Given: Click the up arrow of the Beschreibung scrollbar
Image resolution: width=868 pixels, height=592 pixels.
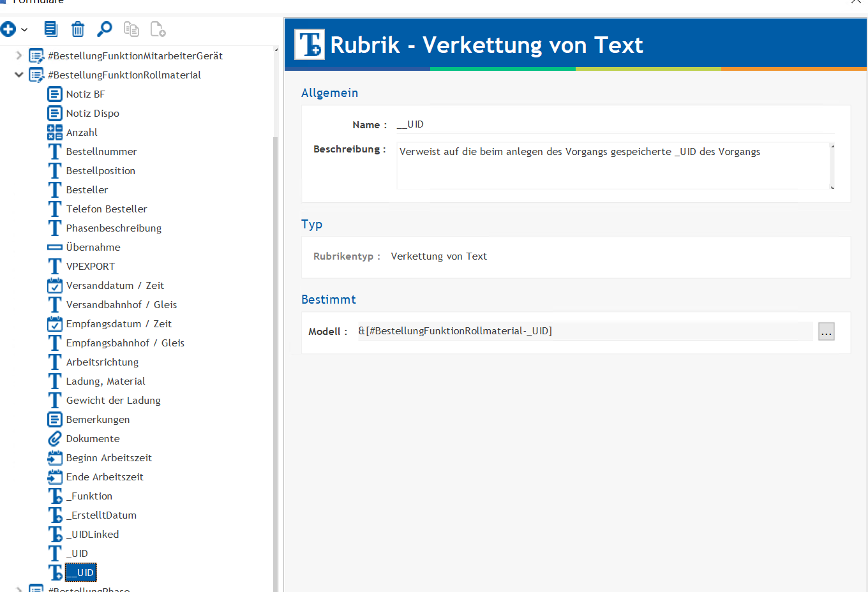Looking at the screenshot, I should pyautogui.click(x=832, y=147).
